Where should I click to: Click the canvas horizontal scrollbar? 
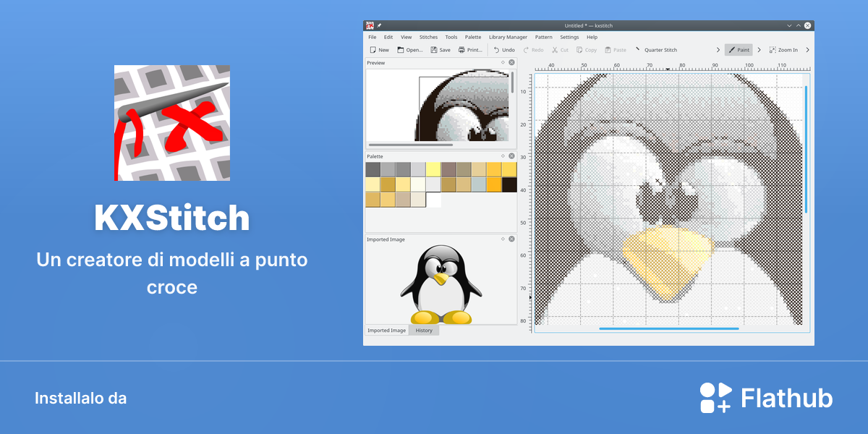[x=669, y=328]
